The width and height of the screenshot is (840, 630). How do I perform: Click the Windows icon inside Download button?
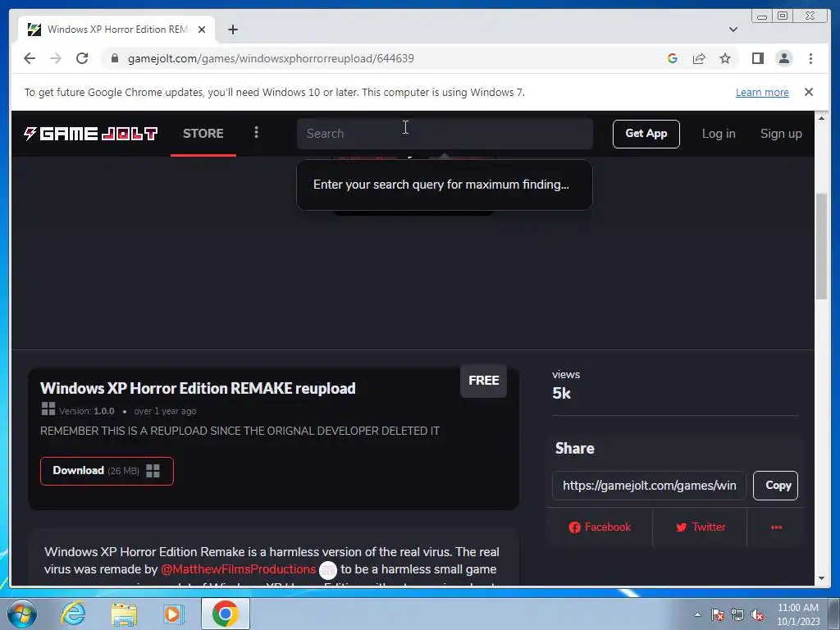click(x=153, y=471)
